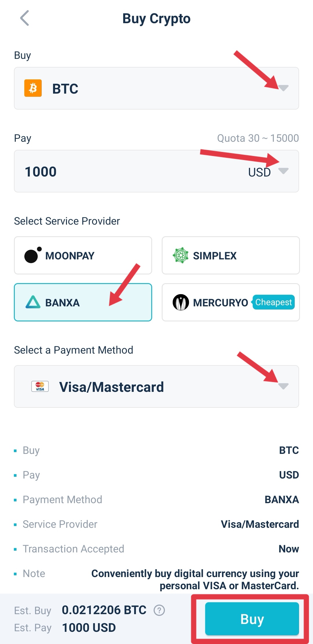Expand the Visa/Mastercard payment method dropdown
Viewport: 313px width, 644px height.
pyautogui.click(x=283, y=386)
